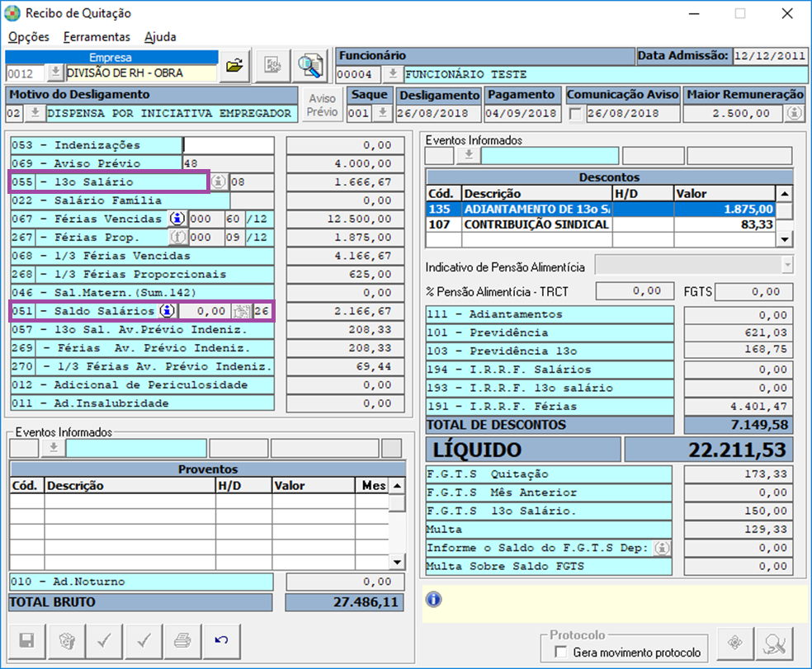Click the second checkmark button
Viewport: 812px width, 669px height.
(144, 641)
